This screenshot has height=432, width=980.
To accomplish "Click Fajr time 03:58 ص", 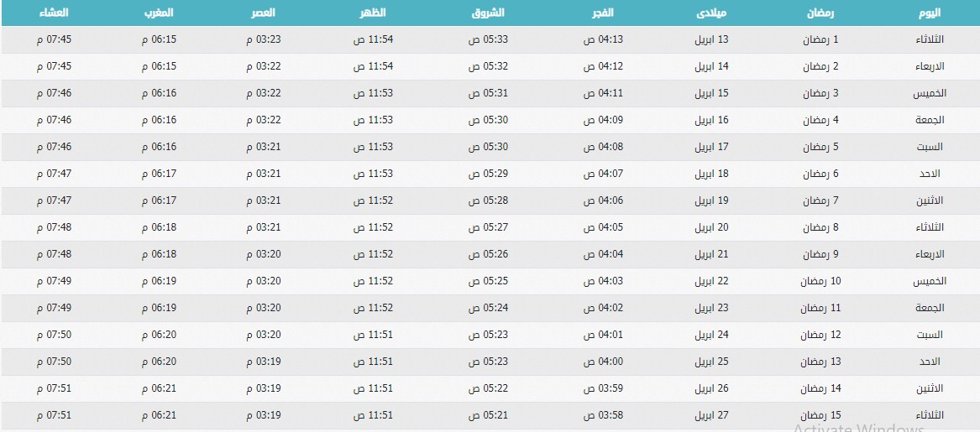I will (x=603, y=416).
